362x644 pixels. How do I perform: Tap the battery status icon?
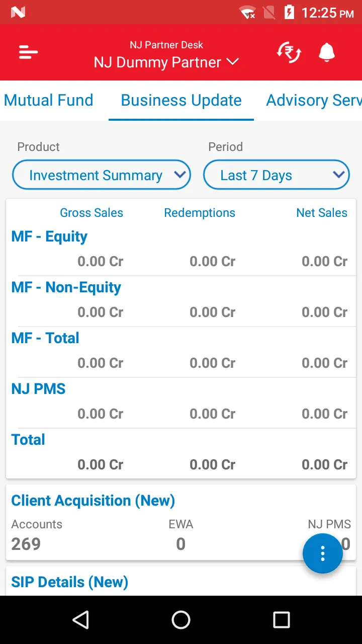[x=289, y=12]
